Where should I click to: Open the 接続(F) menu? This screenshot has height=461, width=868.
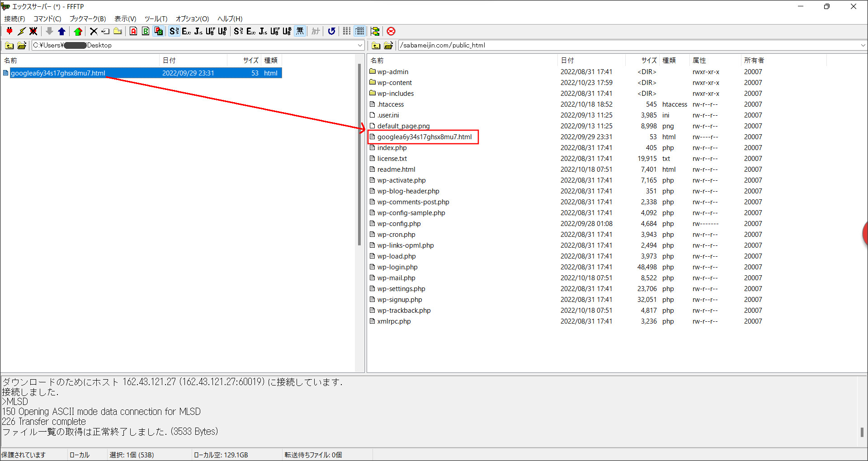pos(14,19)
